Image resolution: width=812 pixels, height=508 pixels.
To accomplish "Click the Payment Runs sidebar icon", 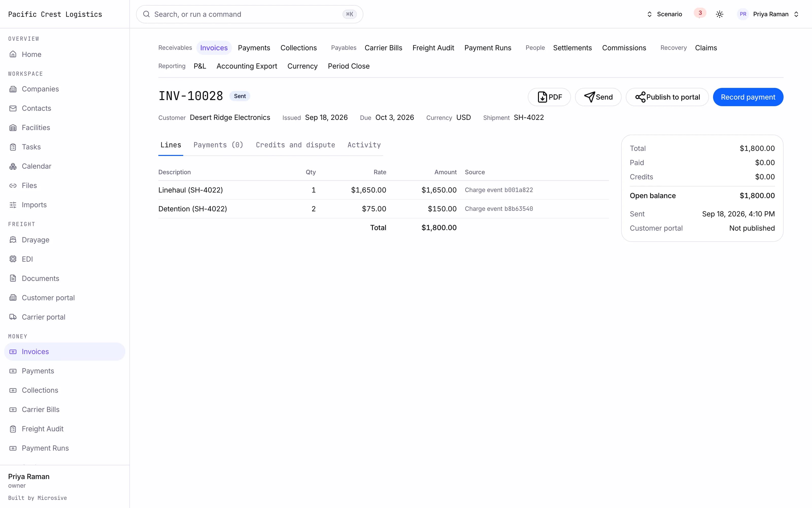I will click(x=13, y=448).
